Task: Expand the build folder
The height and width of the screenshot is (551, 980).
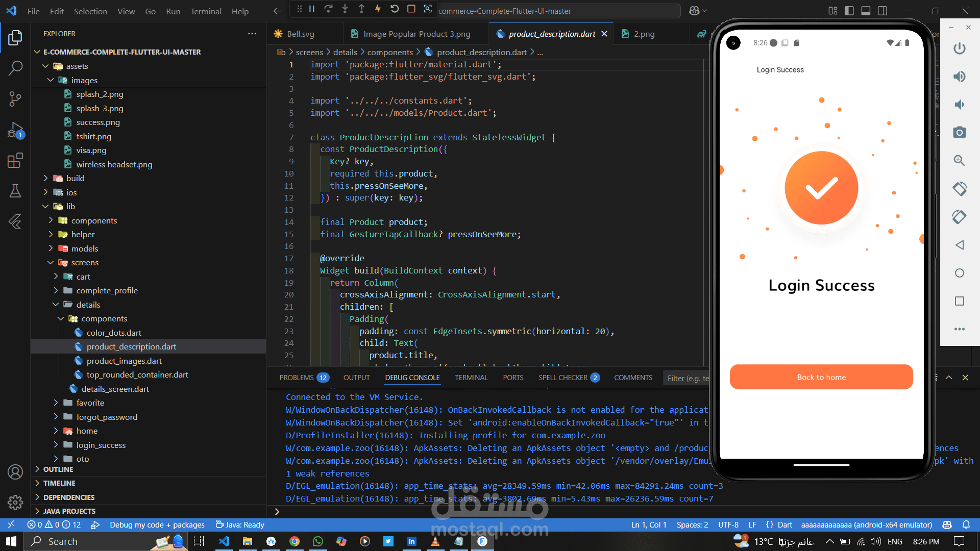Action: 75,178
